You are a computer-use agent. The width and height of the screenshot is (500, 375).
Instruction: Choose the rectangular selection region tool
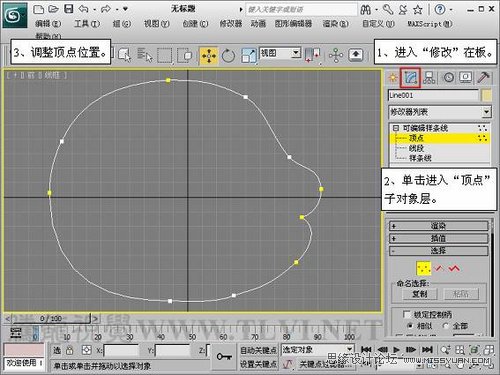point(165,55)
